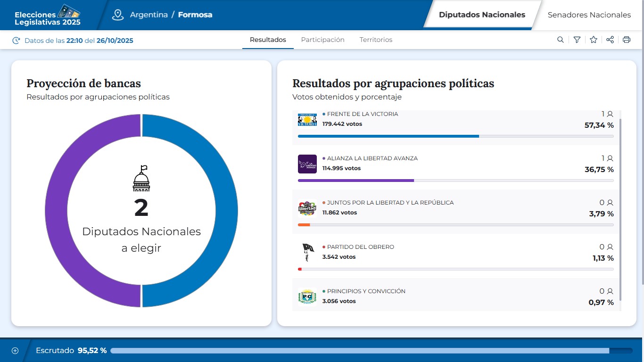Open the Participación tab
The width and height of the screenshot is (644, 362).
tap(322, 40)
